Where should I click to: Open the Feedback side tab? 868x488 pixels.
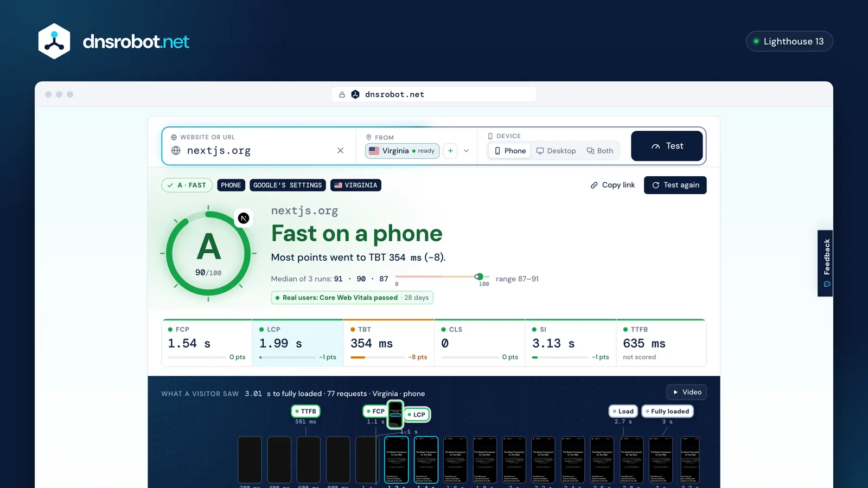coord(825,263)
